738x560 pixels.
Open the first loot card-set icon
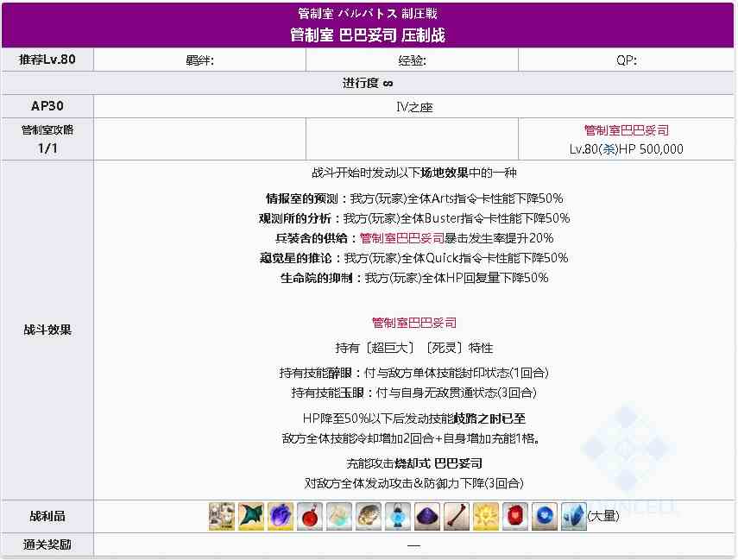click(x=222, y=516)
